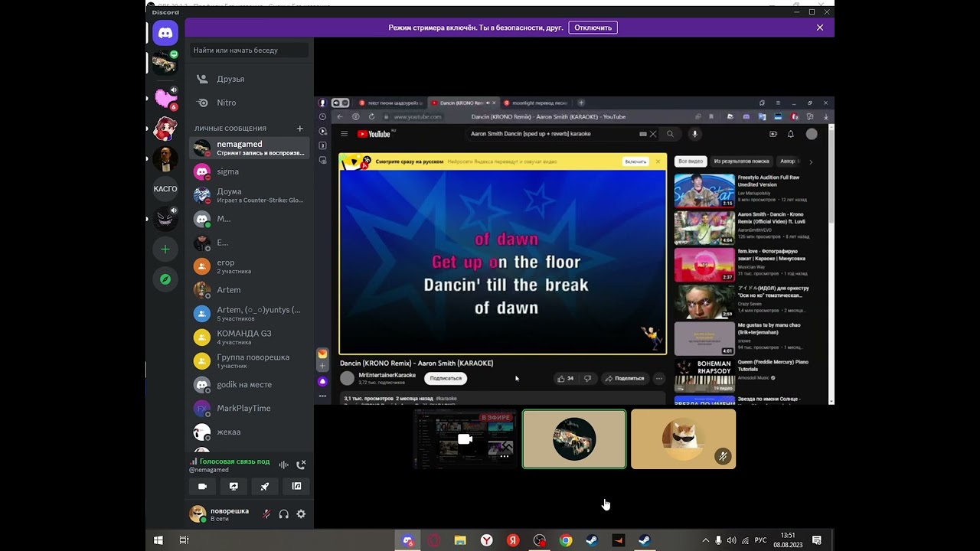Select the Из результатов поиска chip
Viewport: 980px width, 551px height.
(x=741, y=161)
